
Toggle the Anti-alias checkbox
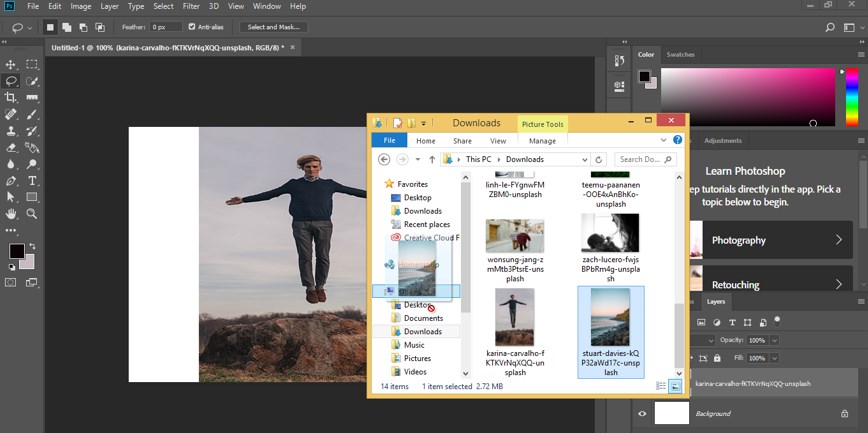193,27
